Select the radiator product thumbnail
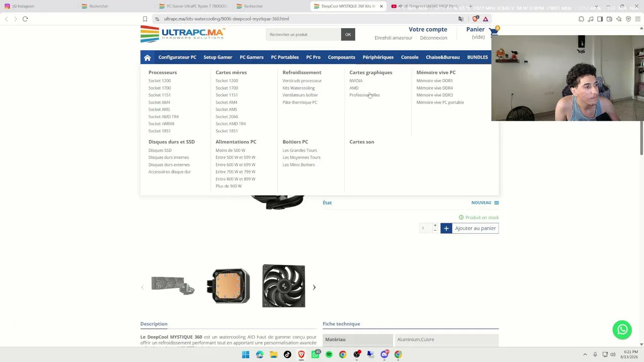This screenshot has height=362, width=644. tap(173, 286)
